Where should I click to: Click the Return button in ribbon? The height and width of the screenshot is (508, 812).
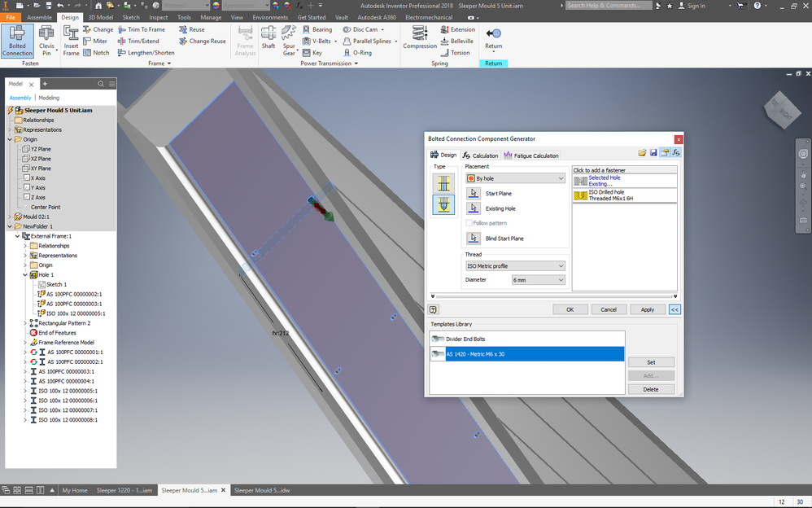[x=493, y=38]
